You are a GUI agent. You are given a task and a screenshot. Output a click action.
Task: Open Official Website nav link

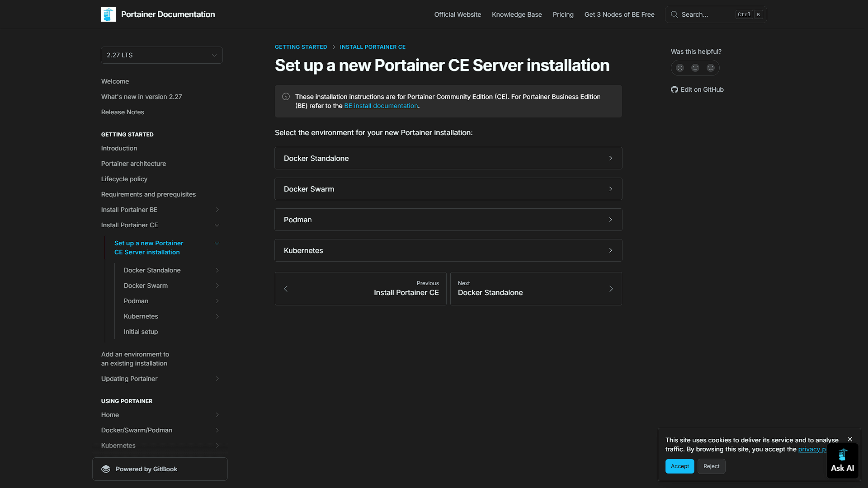click(458, 14)
